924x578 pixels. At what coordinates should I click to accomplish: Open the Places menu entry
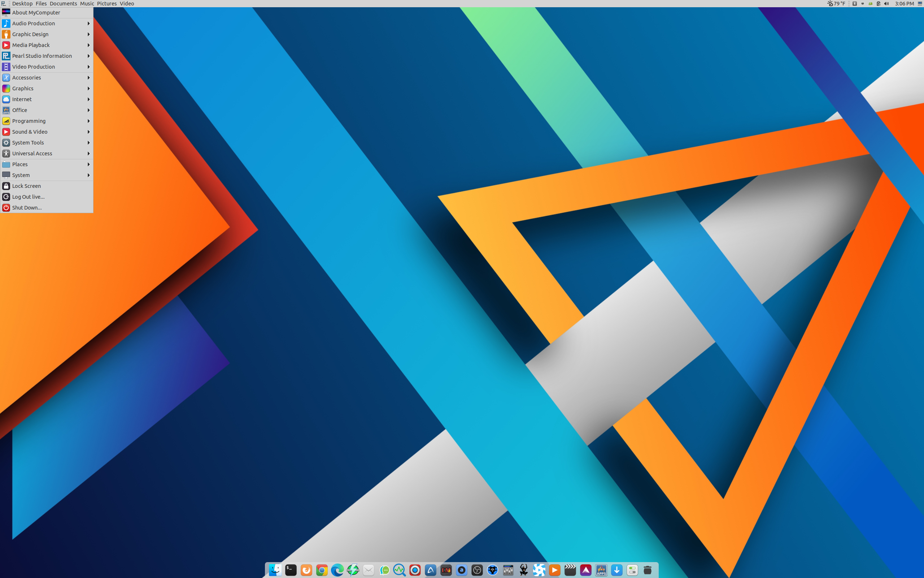tap(47, 164)
